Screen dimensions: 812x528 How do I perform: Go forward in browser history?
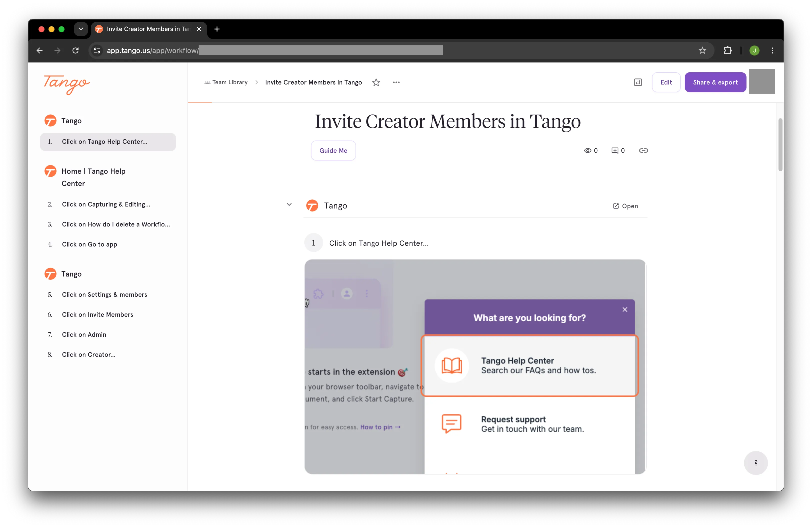click(57, 50)
